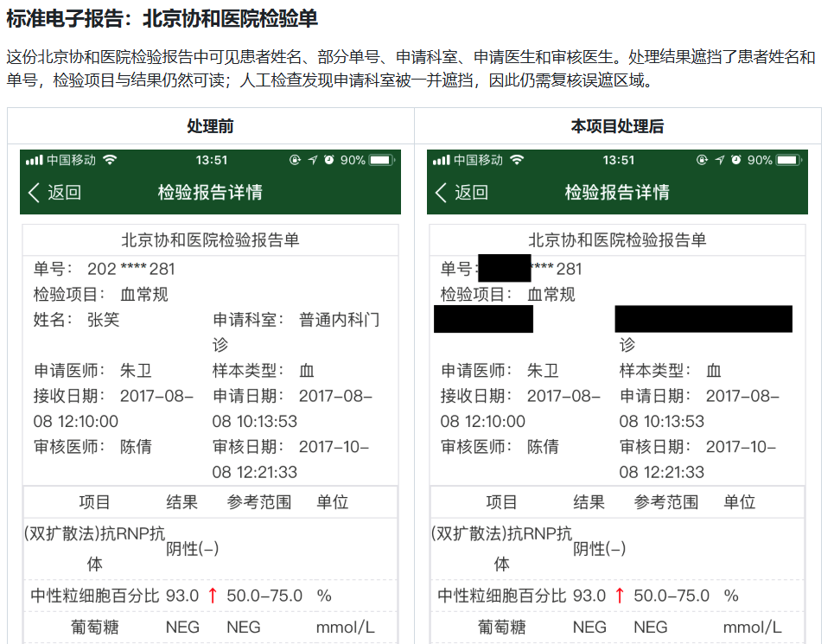
Task: Click the order number 202 ****281 in the left report
Action: coord(131,269)
